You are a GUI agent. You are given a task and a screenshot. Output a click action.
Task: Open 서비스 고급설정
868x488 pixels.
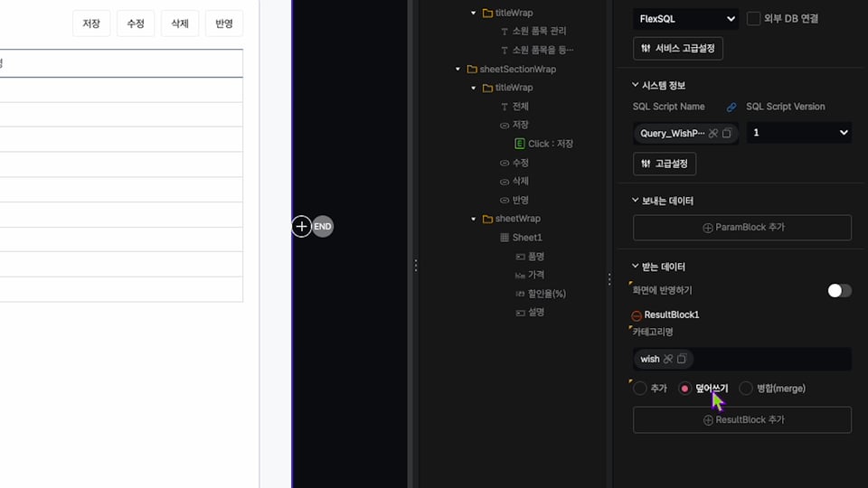tap(678, 48)
